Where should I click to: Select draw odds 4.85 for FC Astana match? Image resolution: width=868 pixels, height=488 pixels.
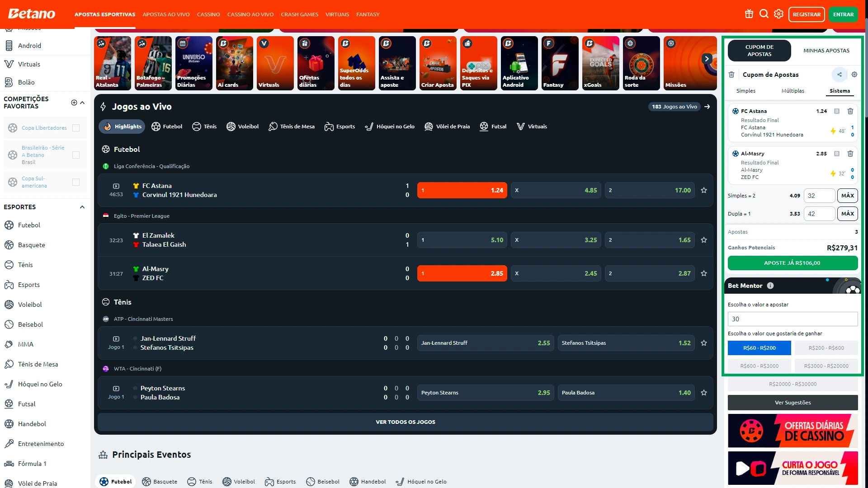[x=556, y=190]
